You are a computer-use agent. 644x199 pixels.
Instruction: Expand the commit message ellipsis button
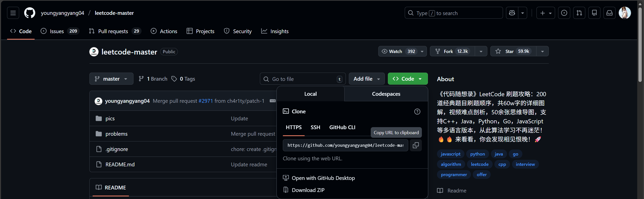point(273,101)
